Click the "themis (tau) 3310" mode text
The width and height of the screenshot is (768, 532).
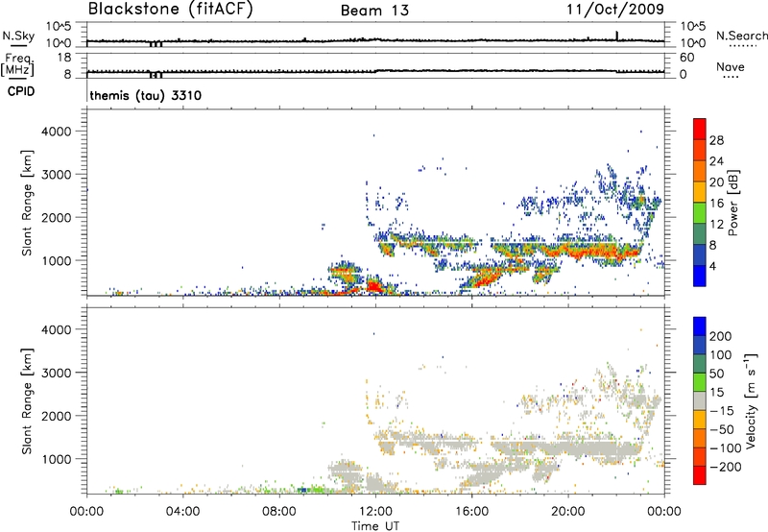(146, 95)
